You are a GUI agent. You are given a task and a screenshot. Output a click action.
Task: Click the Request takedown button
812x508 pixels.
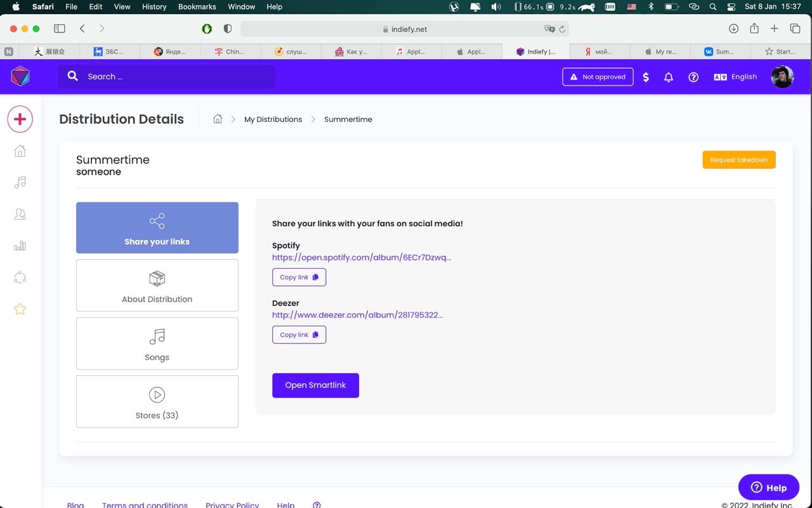[739, 160]
